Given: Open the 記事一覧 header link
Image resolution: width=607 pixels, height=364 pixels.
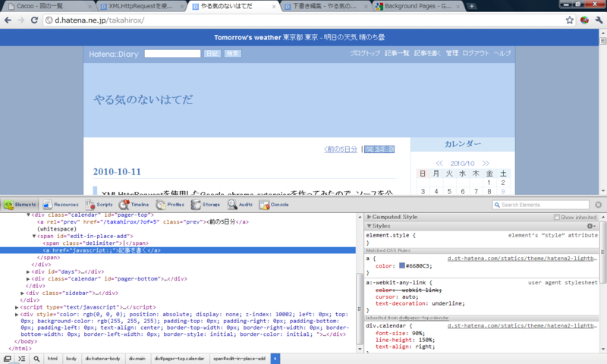Looking at the screenshot, I should click(x=397, y=53).
